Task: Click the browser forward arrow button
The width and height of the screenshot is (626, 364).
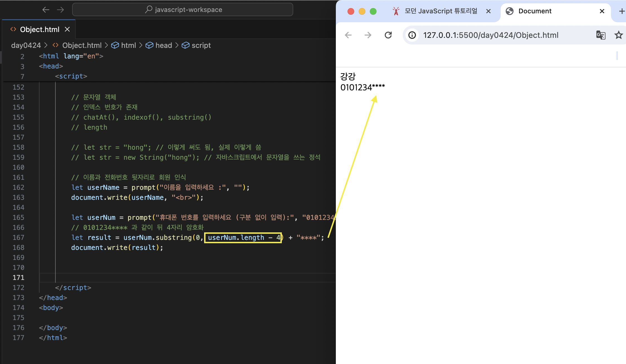Action: [x=368, y=35]
